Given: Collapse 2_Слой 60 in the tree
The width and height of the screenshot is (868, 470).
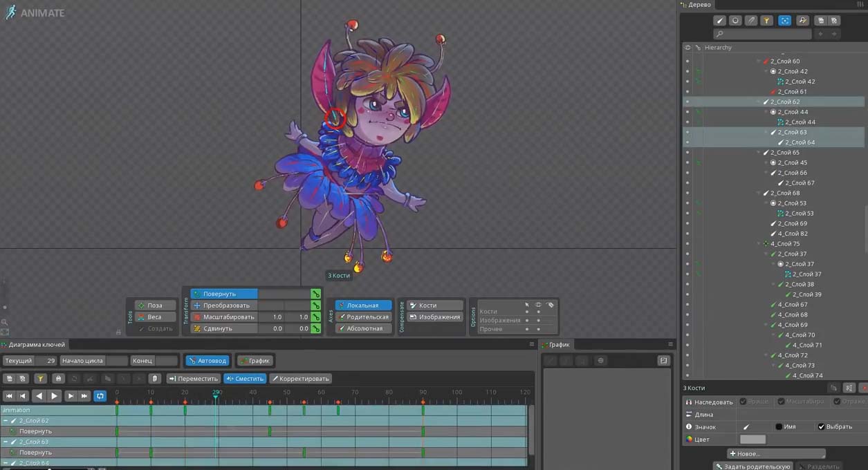Looking at the screenshot, I should tap(759, 62).
